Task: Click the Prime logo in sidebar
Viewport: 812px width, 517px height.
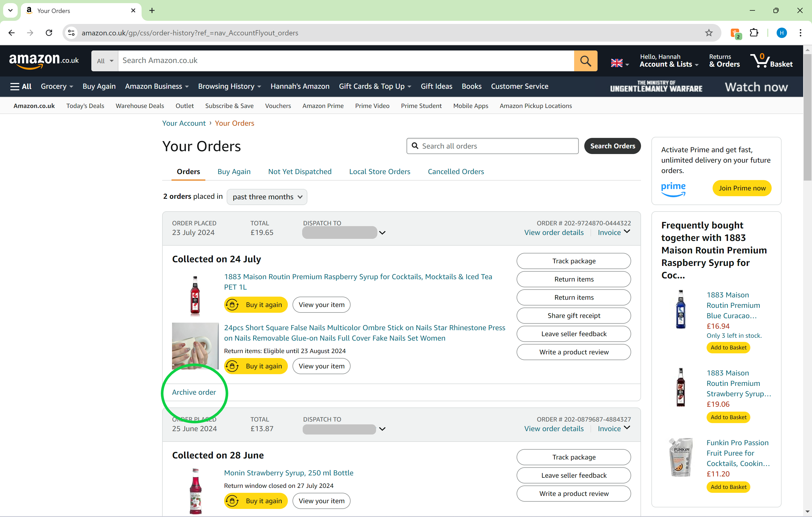Action: pyautogui.click(x=673, y=189)
